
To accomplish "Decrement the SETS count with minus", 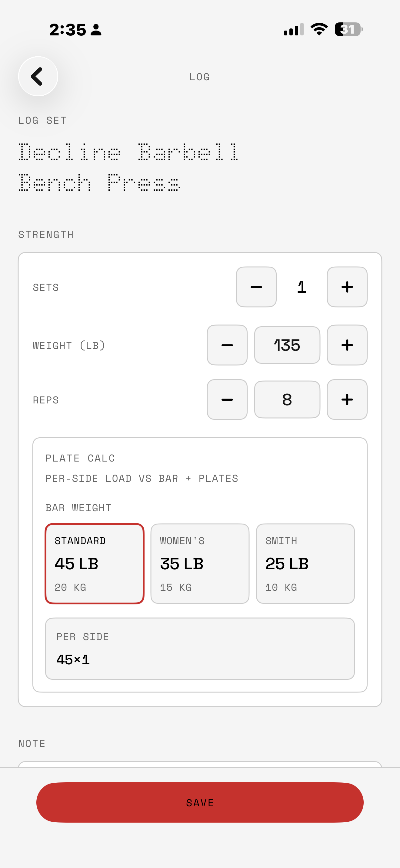I will (x=256, y=287).
